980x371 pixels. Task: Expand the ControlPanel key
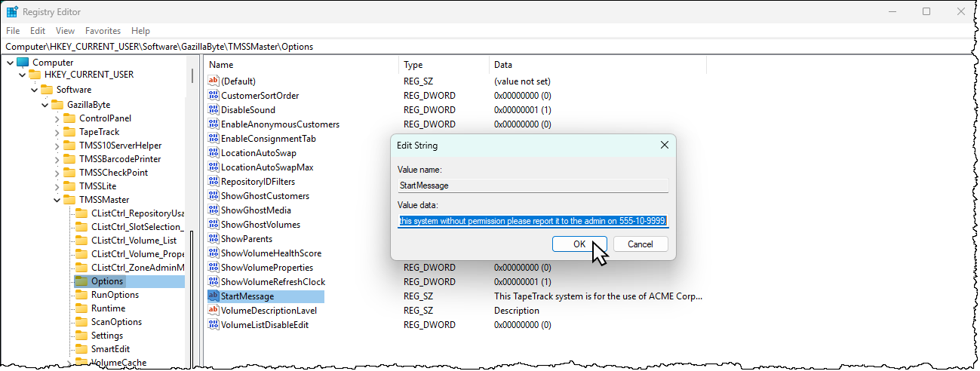57,118
